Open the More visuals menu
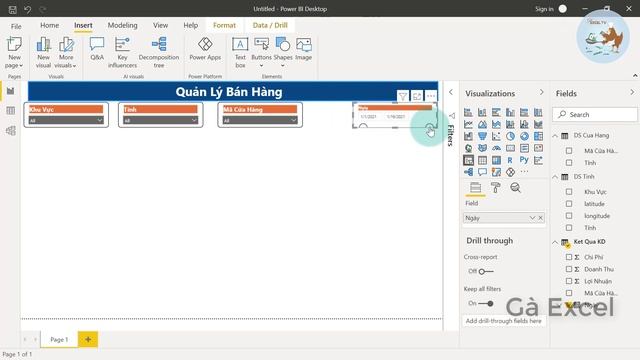Image resolution: width=640 pixels, height=360 pixels. coord(66,53)
